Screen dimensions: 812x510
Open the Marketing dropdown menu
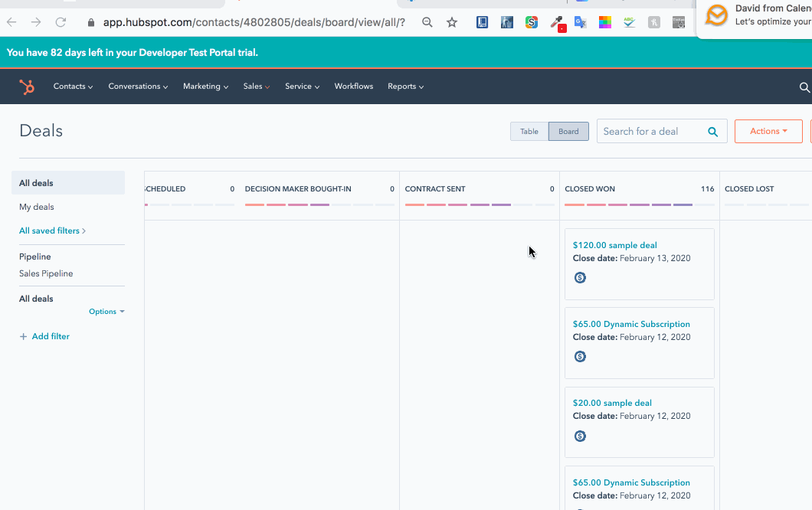(x=205, y=87)
